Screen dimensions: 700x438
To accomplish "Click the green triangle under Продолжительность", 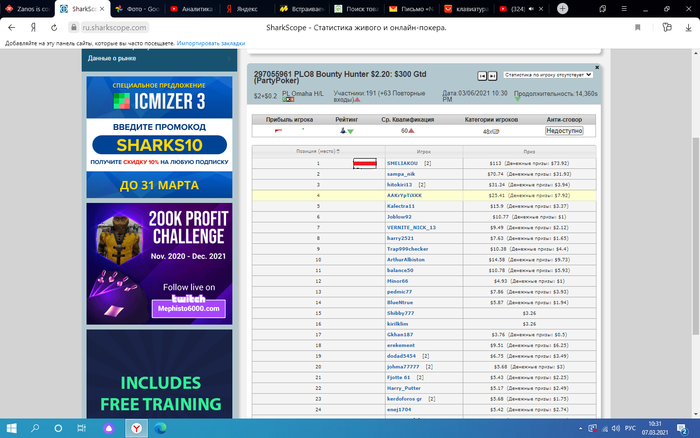I will (517, 99).
